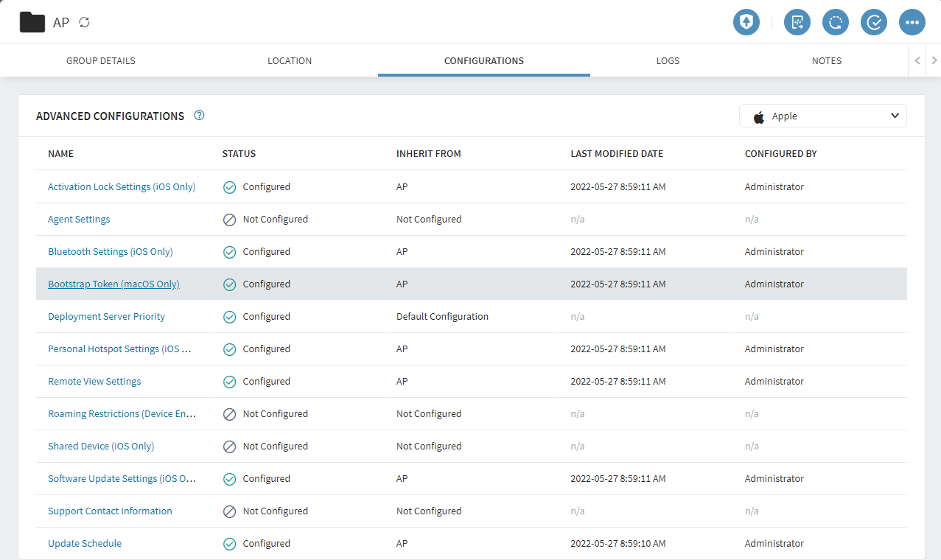Click the script send-to-device icon
This screenshot has height=560, width=941.
point(797,22)
